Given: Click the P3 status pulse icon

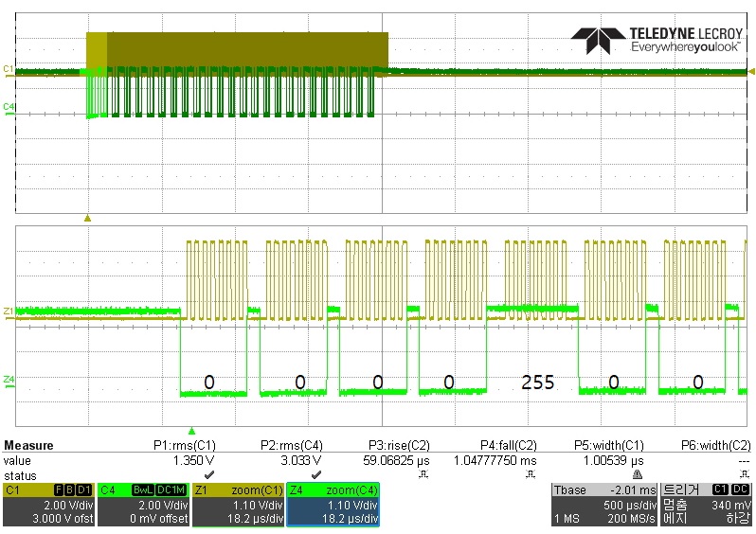Looking at the screenshot, I should pyautogui.click(x=423, y=475).
